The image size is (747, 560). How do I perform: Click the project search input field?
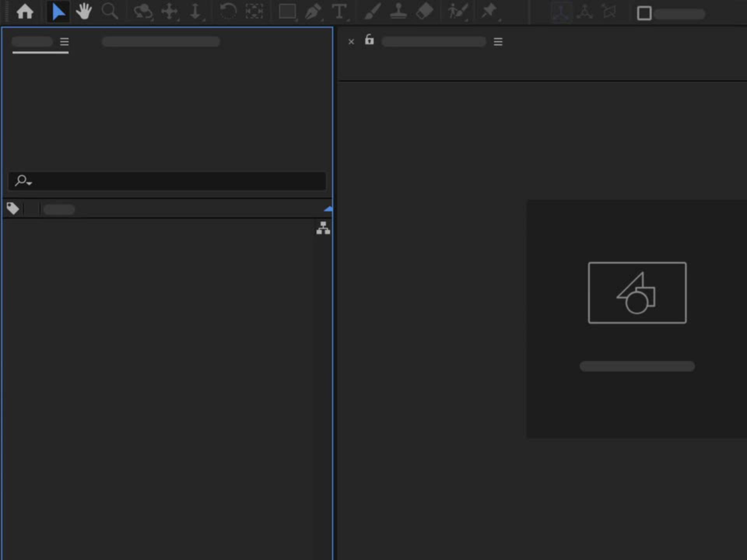point(175,181)
